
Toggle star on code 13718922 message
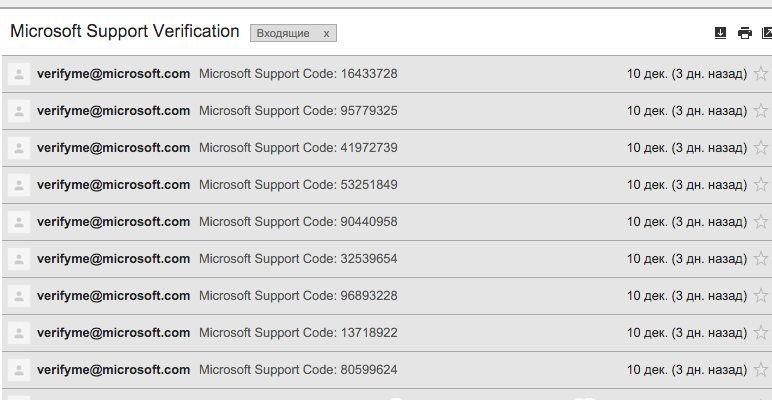(x=760, y=333)
